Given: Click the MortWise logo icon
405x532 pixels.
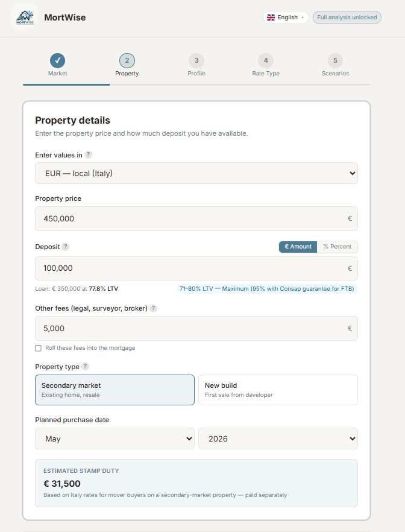Looking at the screenshot, I should coord(25,17).
